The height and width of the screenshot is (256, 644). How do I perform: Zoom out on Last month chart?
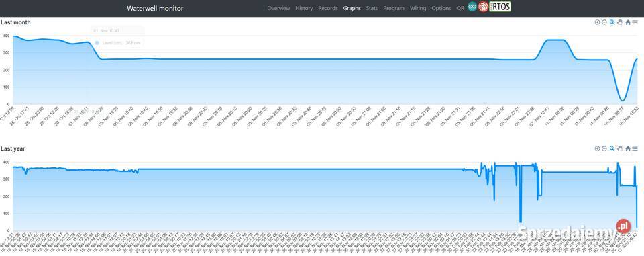pyautogui.click(x=604, y=22)
